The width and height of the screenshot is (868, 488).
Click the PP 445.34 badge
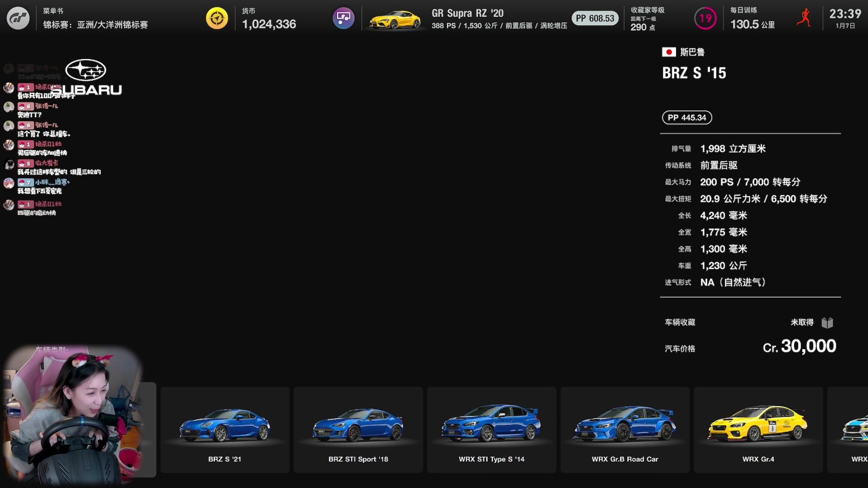687,117
